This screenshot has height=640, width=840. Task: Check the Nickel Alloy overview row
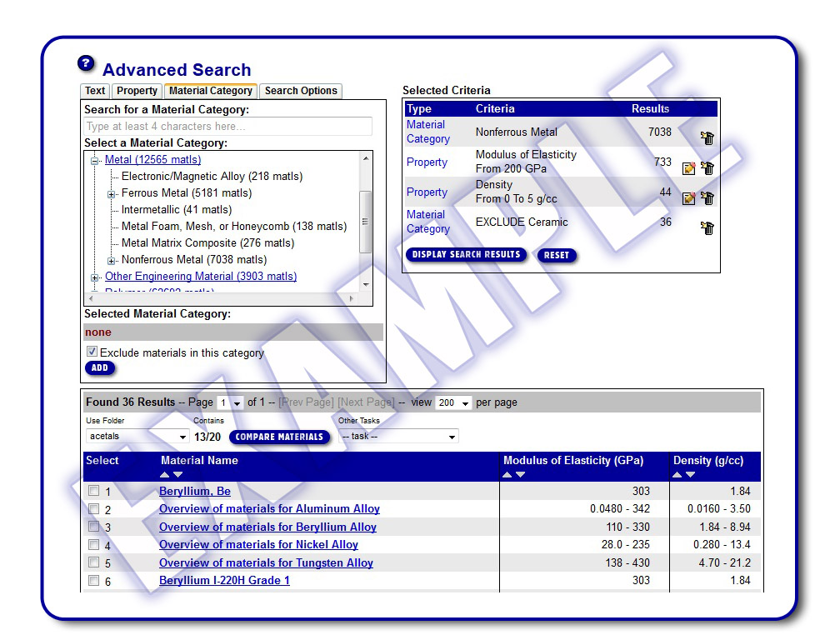click(x=93, y=545)
